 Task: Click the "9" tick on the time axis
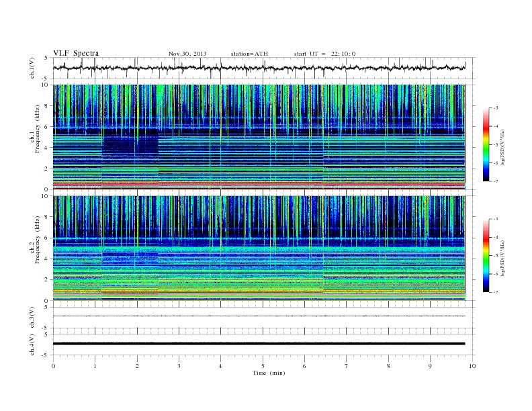[x=430, y=366]
